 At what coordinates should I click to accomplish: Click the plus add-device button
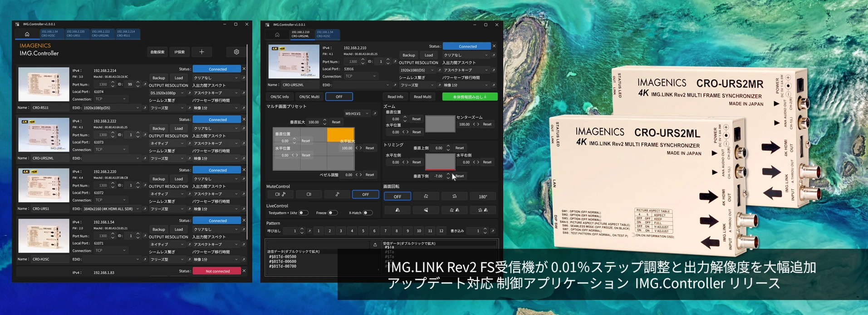201,52
